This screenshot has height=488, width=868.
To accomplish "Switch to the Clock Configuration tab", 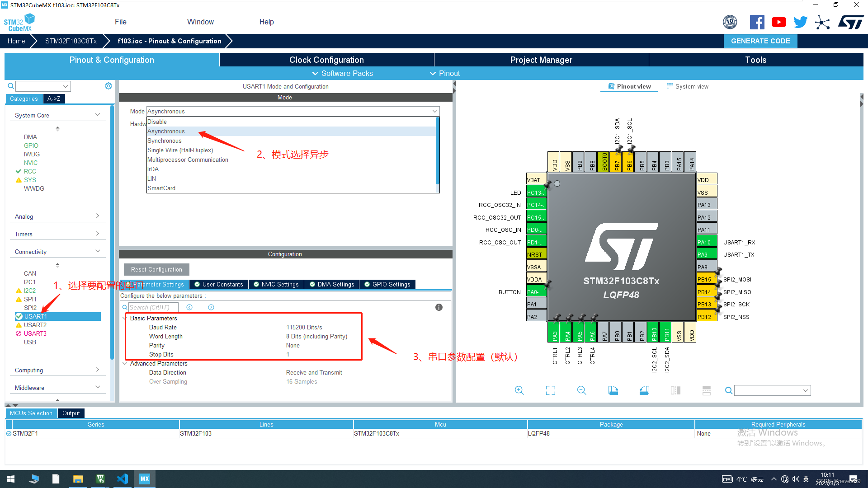I will [326, 60].
